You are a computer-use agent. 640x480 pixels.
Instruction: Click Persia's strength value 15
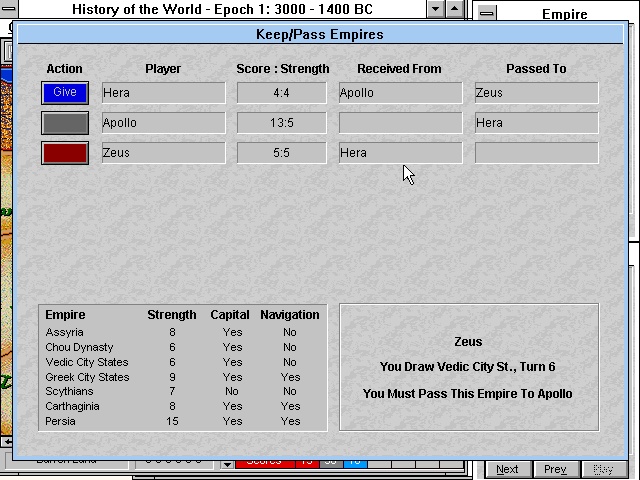click(172, 421)
